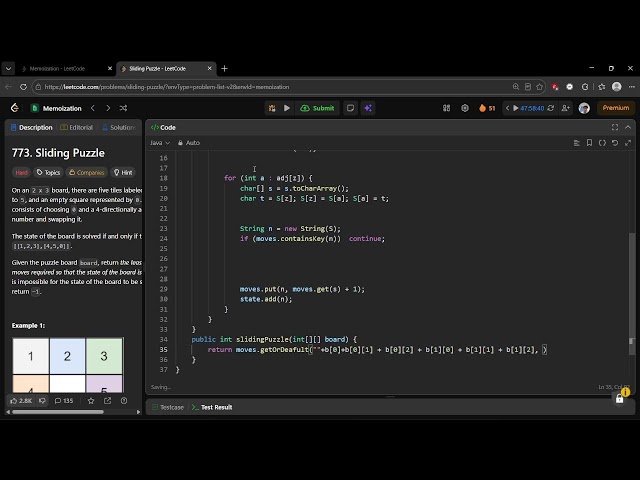Switch to the Solutions tab

(119, 127)
